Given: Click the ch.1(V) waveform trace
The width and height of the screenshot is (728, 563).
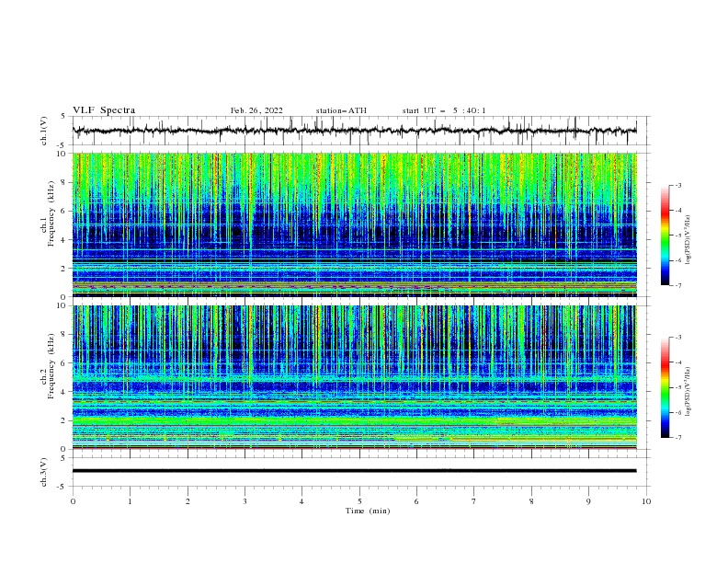Looking at the screenshot, I should pos(354,131).
